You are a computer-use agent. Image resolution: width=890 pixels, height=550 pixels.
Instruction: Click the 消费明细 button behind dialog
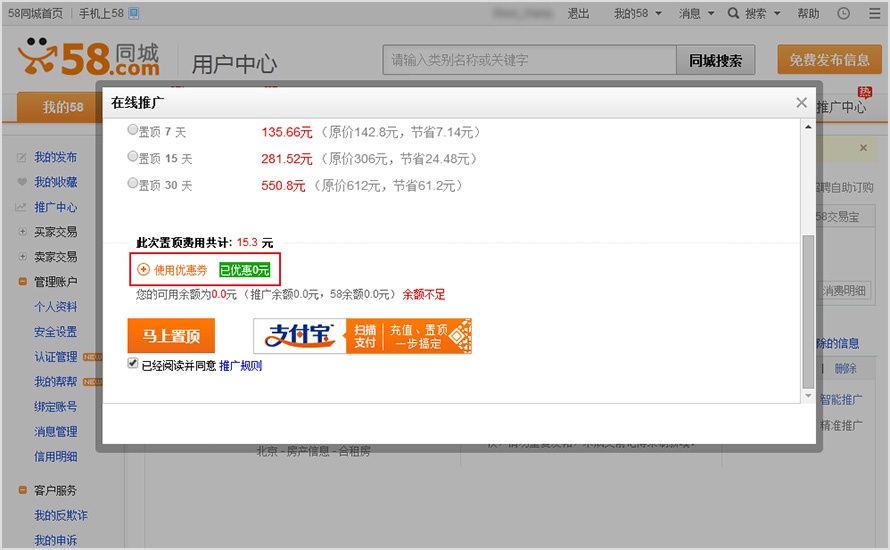pyautogui.click(x=845, y=291)
